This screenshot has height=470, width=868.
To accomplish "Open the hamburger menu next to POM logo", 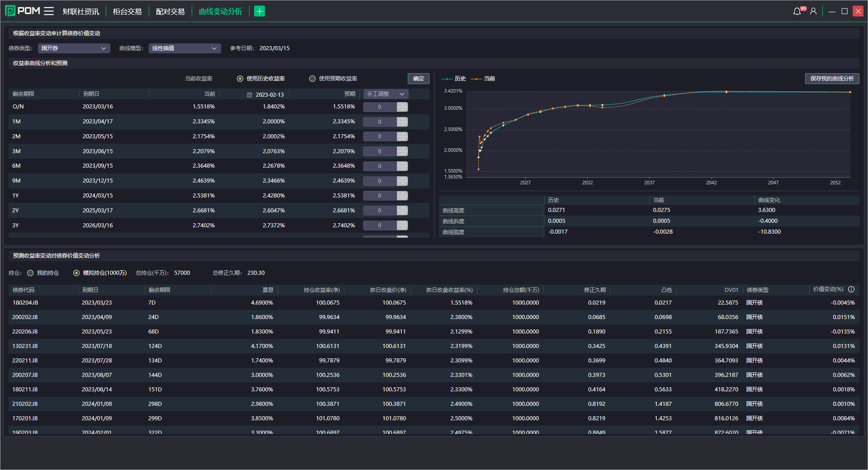I will tap(49, 11).
